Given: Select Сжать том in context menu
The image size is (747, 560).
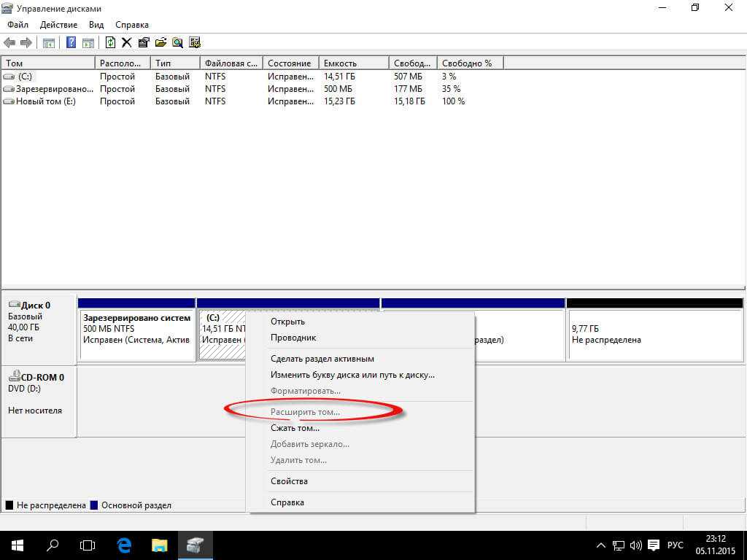Looking at the screenshot, I should [x=295, y=428].
